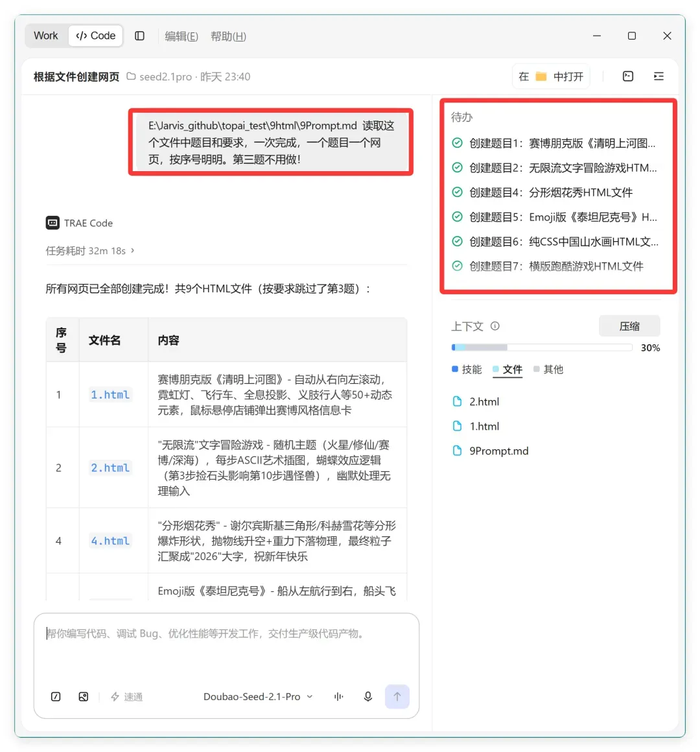The height and width of the screenshot is (752, 700).
Task: Click the 30% context usage value
Action: point(650,347)
